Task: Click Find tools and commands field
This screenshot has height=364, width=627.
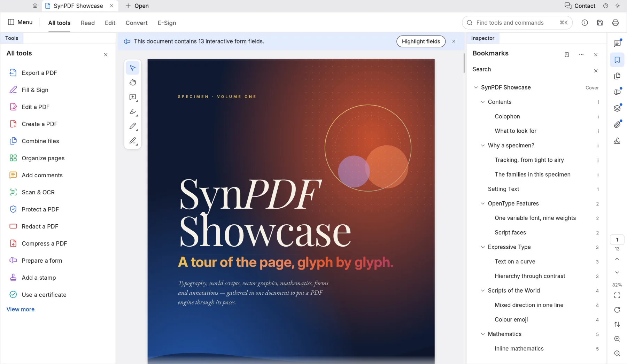Action: click(517, 23)
